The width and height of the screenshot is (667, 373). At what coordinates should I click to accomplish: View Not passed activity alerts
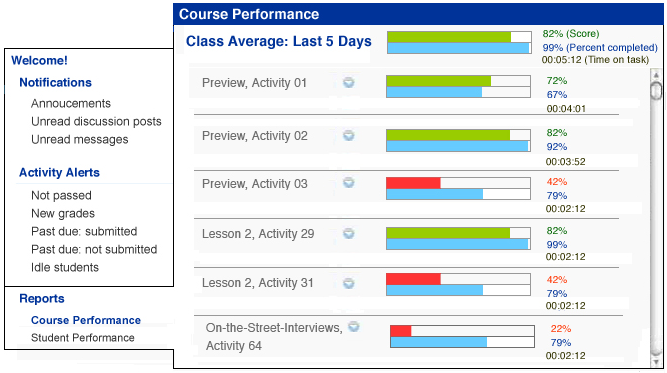(x=61, y=195)
